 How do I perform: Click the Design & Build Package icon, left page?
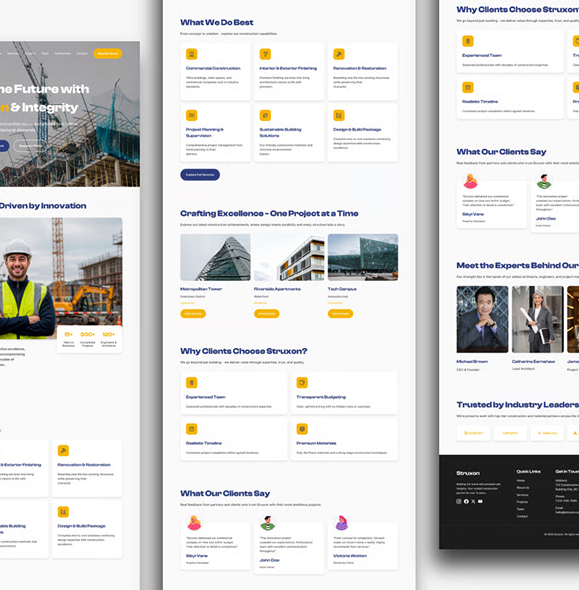pos(63,512)
